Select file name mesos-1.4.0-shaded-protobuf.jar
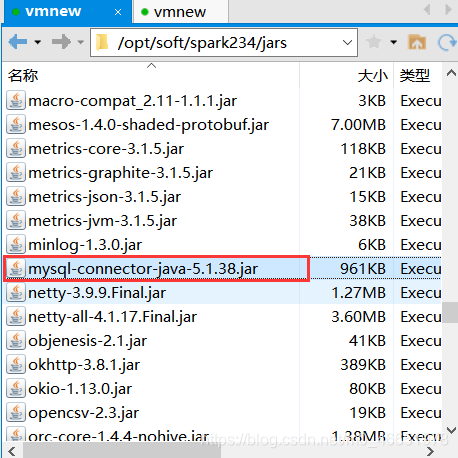This screenshot has height=458, width=458. tap(149, 125)
